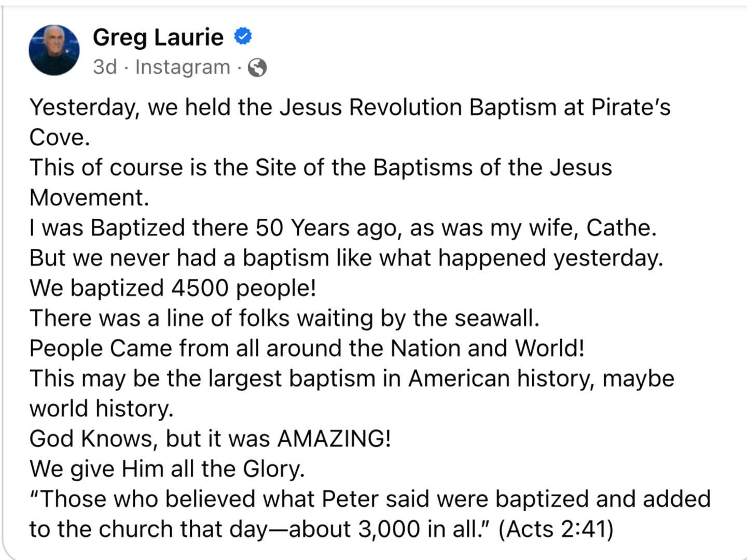Image resolution: width=747 pixels, height=560 pixels.
Task: Click the blue verified badge
Action: (243, 36)
